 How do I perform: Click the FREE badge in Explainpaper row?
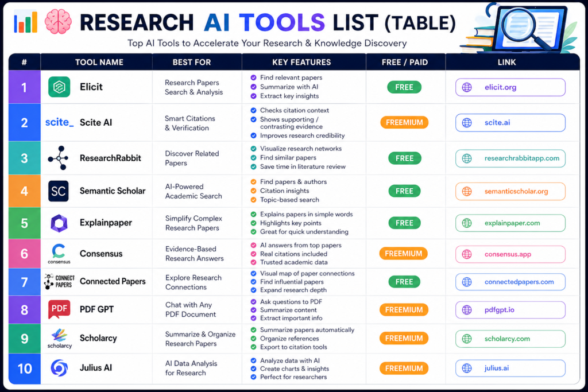coord(404,223)
